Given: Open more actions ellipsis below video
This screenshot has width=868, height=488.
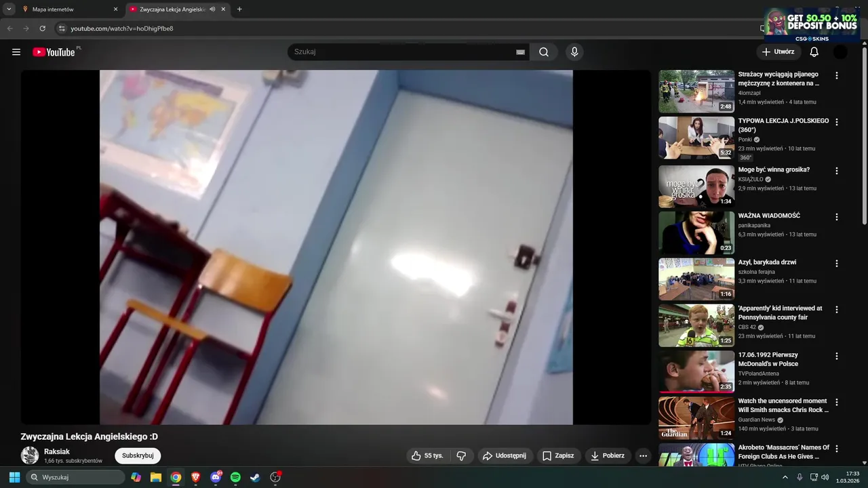Looking at the screenshot, I should pyautogui.click(x=644, y=456).
